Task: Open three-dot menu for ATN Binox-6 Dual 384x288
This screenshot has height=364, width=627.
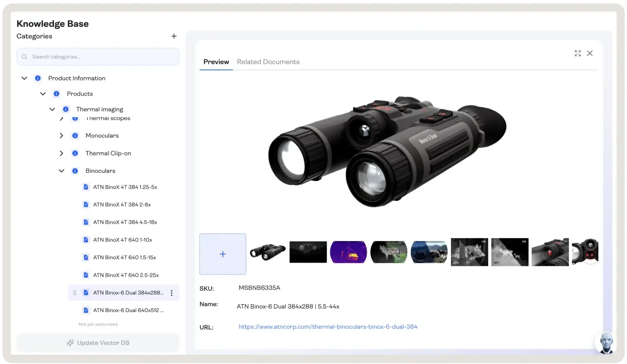Action: [172, 293]
